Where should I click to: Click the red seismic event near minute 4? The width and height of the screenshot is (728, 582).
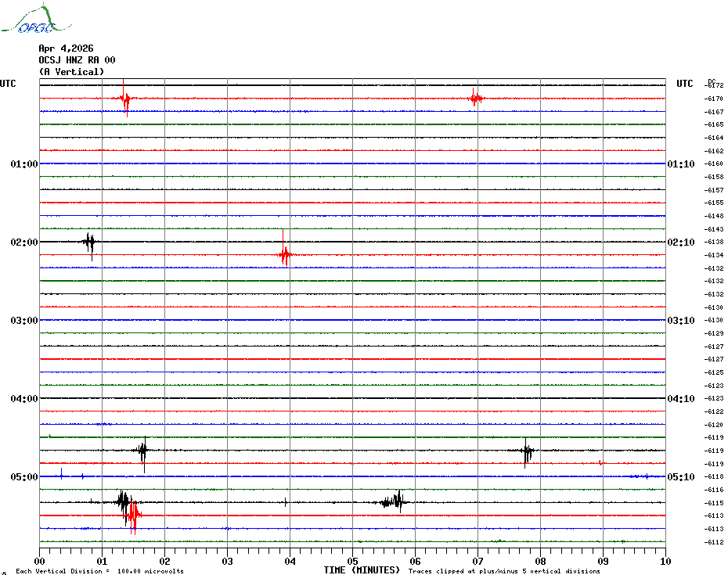click(285, 254)
